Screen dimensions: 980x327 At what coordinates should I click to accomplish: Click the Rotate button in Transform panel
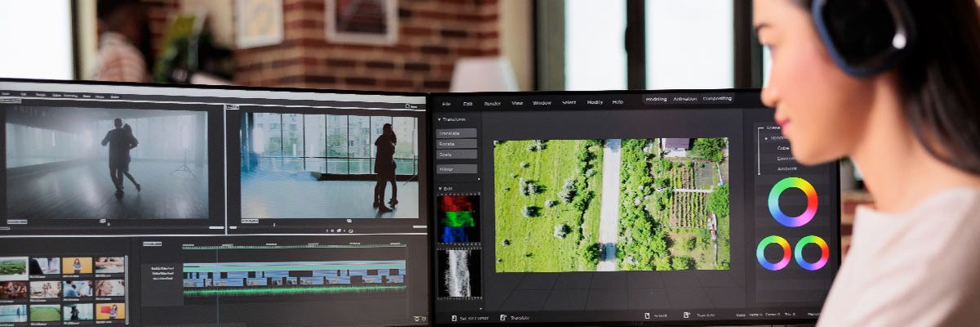(x=457, y=143)
